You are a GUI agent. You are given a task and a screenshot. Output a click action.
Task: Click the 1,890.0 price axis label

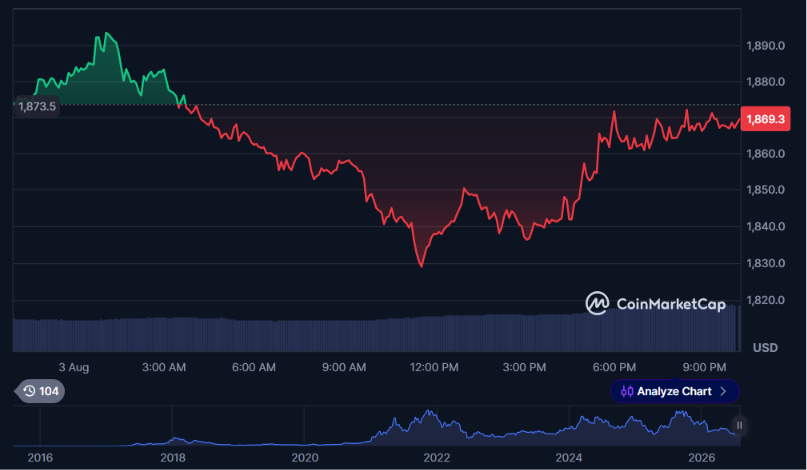[x=765, y=46]
